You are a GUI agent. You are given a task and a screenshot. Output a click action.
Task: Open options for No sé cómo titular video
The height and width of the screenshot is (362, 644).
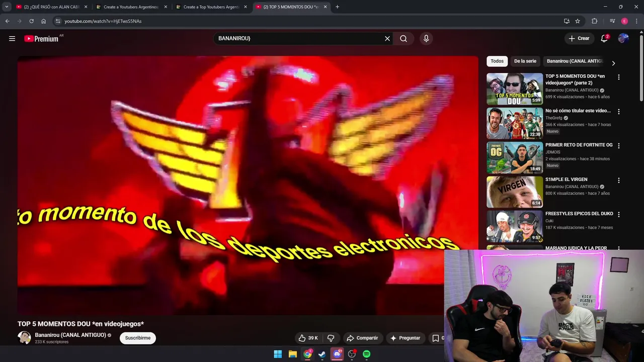click(x=619, y=112)
